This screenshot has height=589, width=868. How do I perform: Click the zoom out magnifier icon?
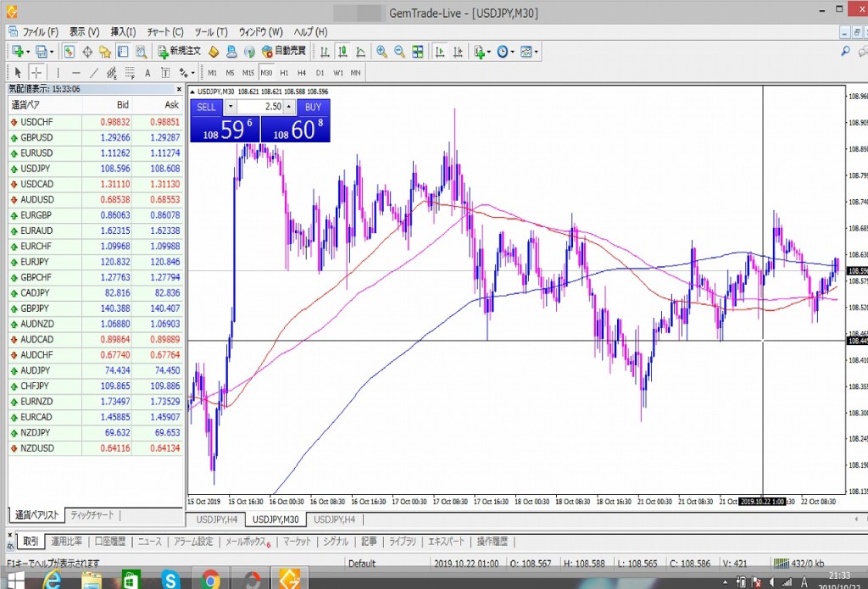coord(399,52)
